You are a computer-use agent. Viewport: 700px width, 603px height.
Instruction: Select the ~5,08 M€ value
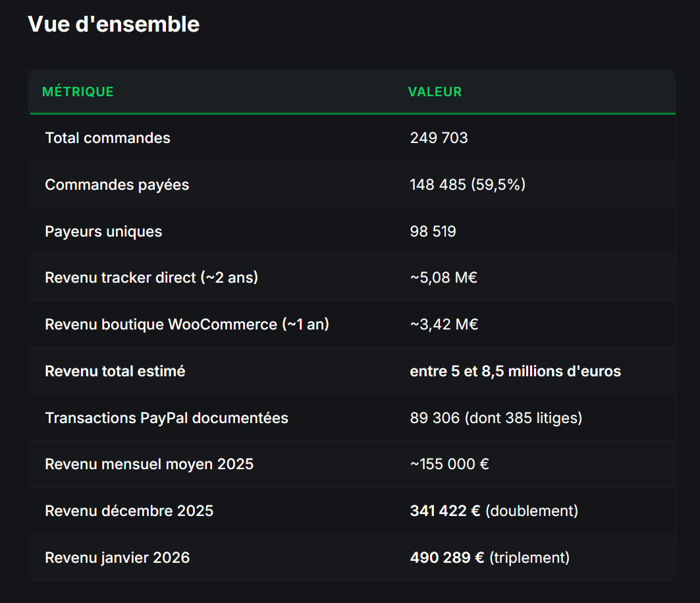coord(443,277)
